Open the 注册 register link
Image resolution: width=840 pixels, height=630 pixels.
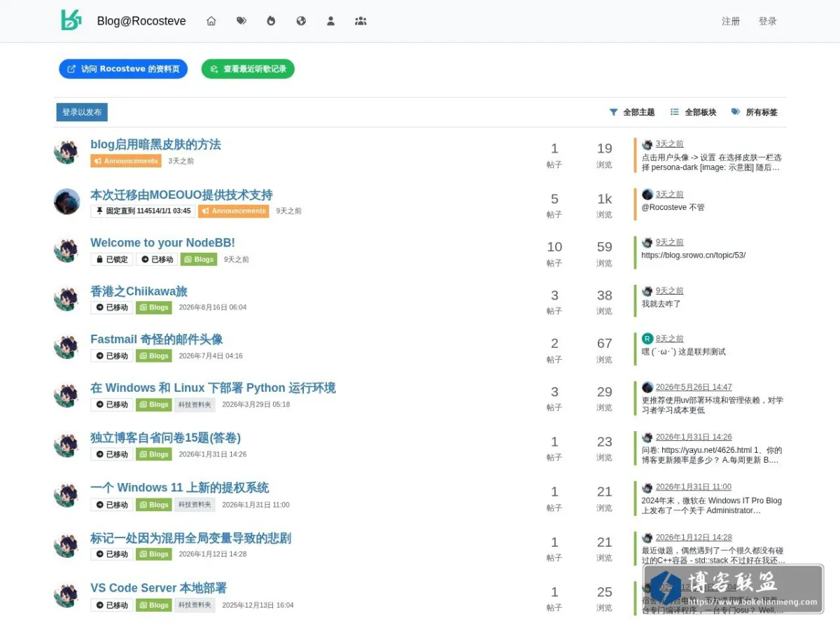tap(731, 21)
